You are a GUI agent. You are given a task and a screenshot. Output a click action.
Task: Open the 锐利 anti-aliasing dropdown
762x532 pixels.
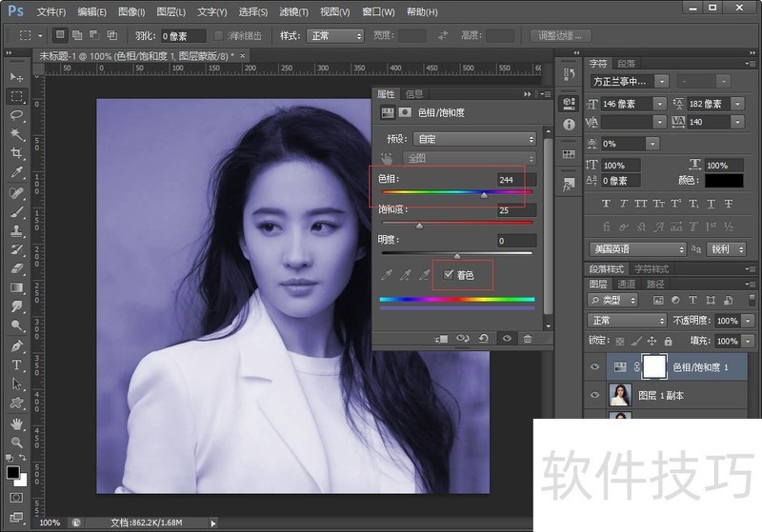726,249
